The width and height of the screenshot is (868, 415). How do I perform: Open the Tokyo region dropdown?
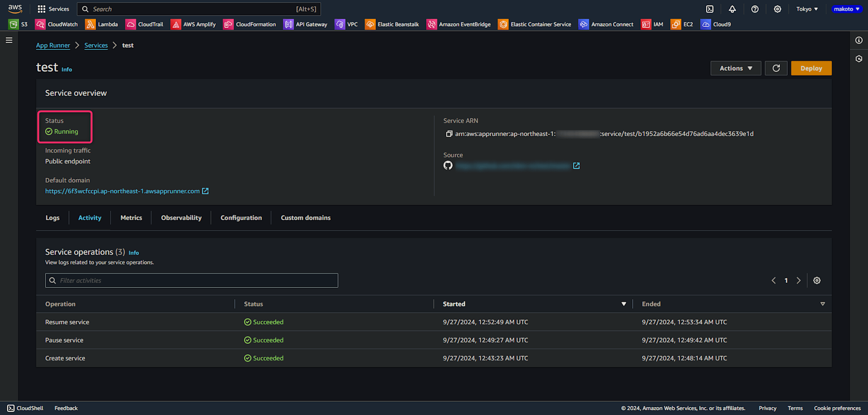coord(807,9)
